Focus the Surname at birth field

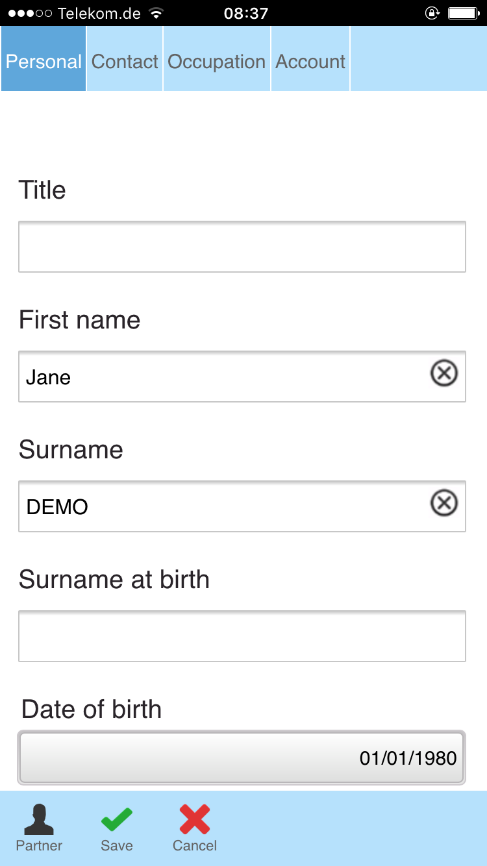pos(242,636)
